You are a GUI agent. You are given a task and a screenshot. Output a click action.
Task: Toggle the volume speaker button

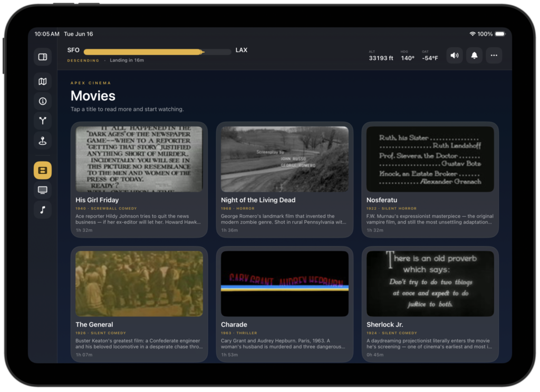(x=455, y=55)
